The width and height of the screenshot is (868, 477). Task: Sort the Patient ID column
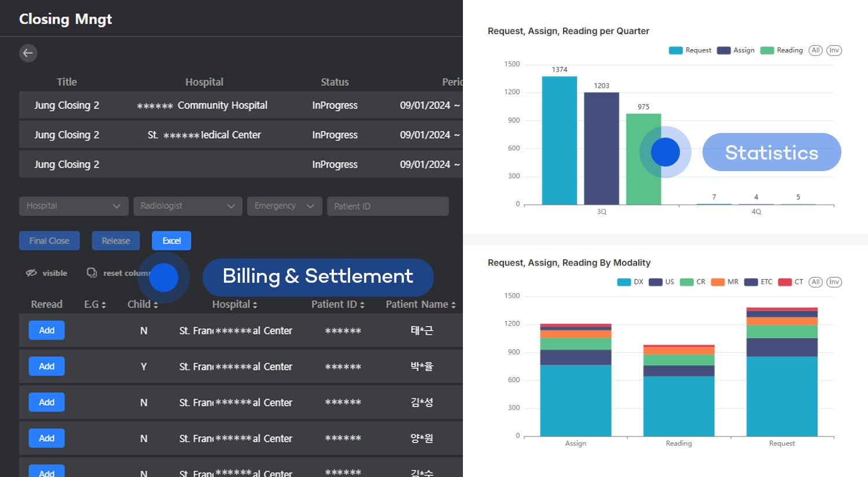pyautogui.click(x=362, y=305)
